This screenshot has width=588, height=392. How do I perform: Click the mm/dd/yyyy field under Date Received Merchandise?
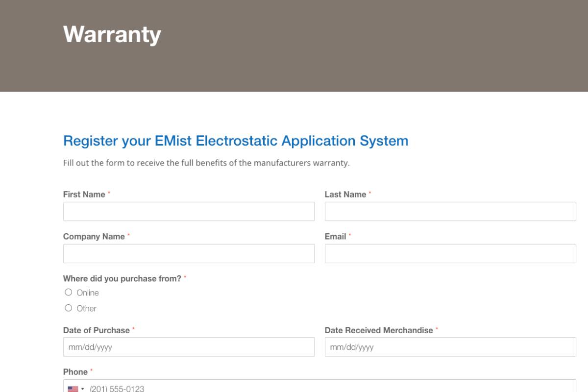click(x=451, y=347)
